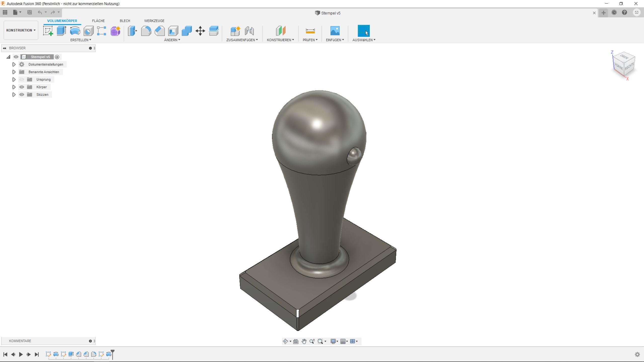Open the Job Status clock icon
The image size is (644, 362).
point(614,12)
